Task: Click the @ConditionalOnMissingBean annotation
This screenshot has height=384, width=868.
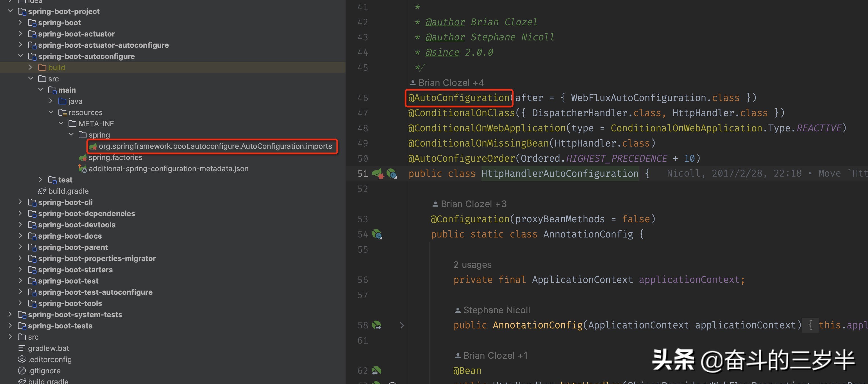Action: pos(478,143)
